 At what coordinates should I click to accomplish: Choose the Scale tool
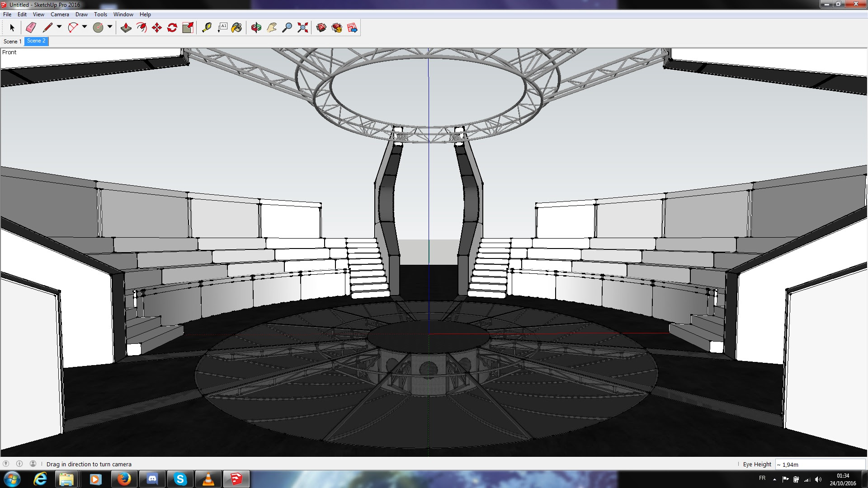pos(187,27)
